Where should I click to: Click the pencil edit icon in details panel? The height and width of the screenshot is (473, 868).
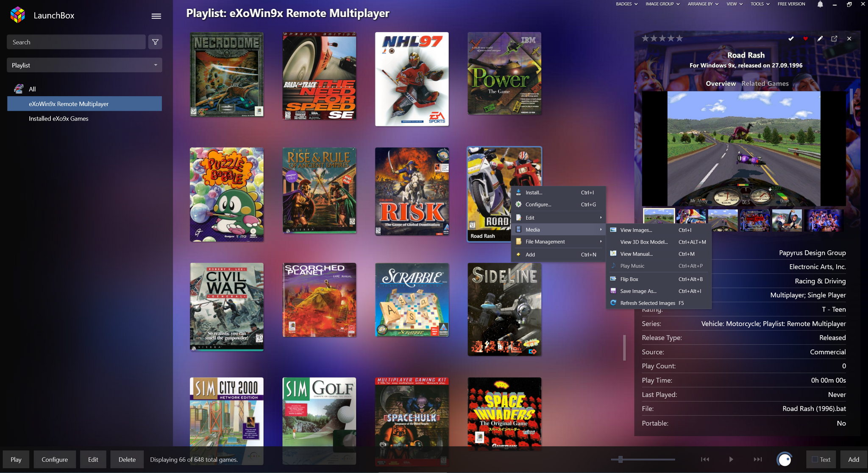(x=820, y=39)
